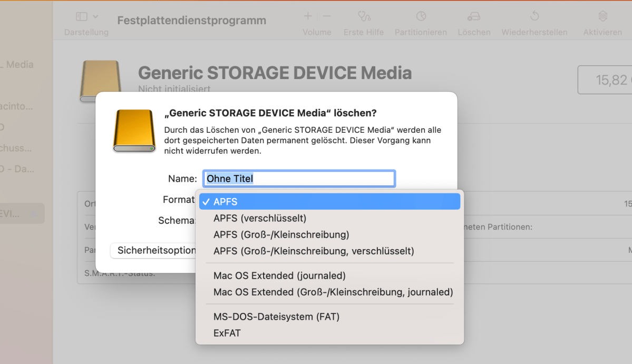The image size is (632, 364).
Task: Click Wiederherstellen arrow icon
Action: coord(534,16)
